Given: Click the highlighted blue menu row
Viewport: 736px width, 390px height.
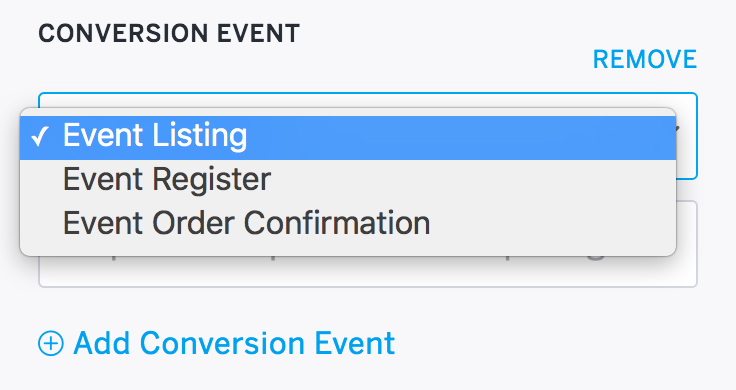Looking at the screenshot, I should 348,138.
